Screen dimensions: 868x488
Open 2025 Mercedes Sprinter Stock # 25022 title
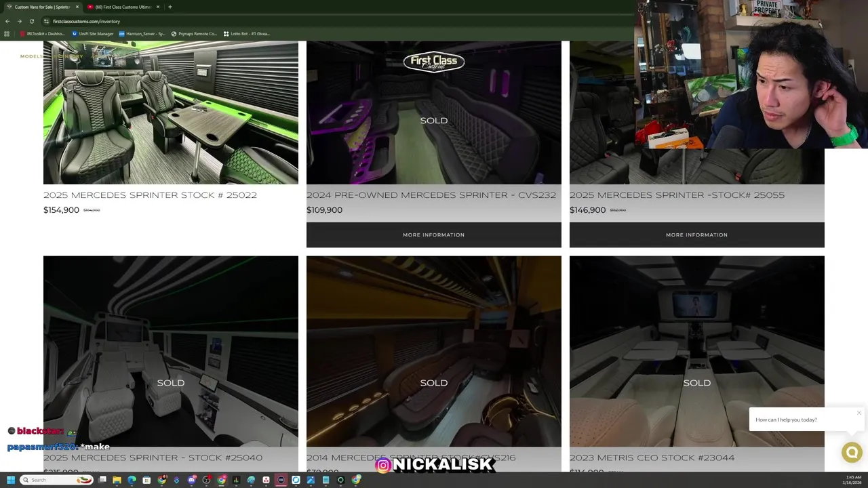[x=150, y=195]
